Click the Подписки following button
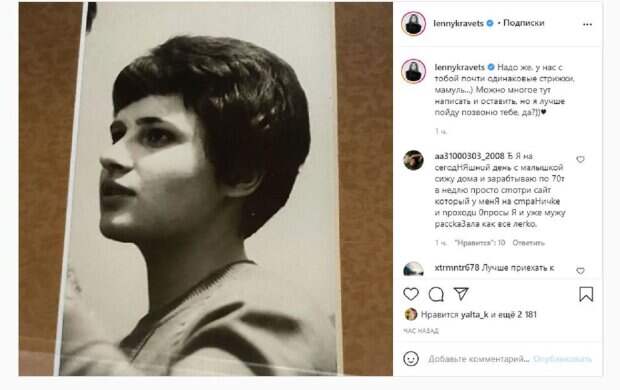Image resolution: width=620 pixels, height=390 pixels. pyautogui.click(x=524, y=23)
